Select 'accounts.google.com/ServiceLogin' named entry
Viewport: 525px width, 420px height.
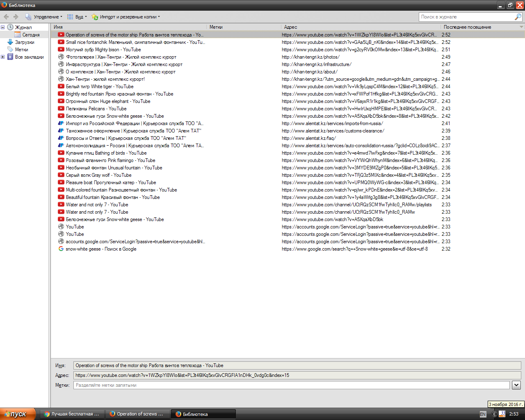[288, 242]
